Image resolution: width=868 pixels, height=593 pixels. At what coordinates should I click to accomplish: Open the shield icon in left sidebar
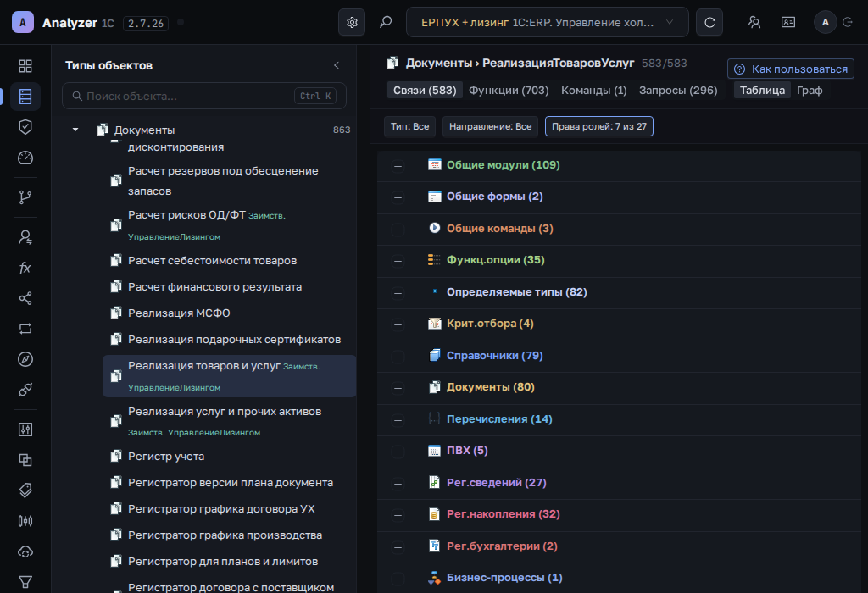click(x=25, y=127)
